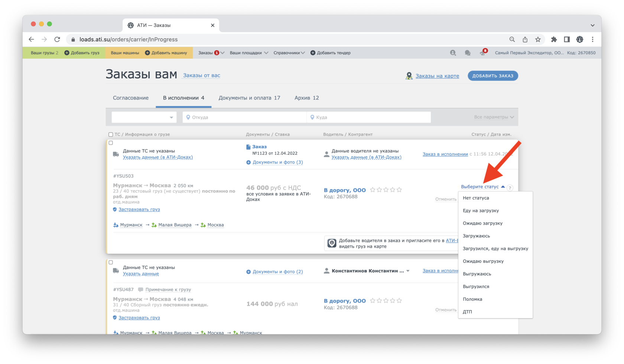Click first rating star for #YSU503 contractor
This screenshot has width=624, height=364.
point(373,190)
